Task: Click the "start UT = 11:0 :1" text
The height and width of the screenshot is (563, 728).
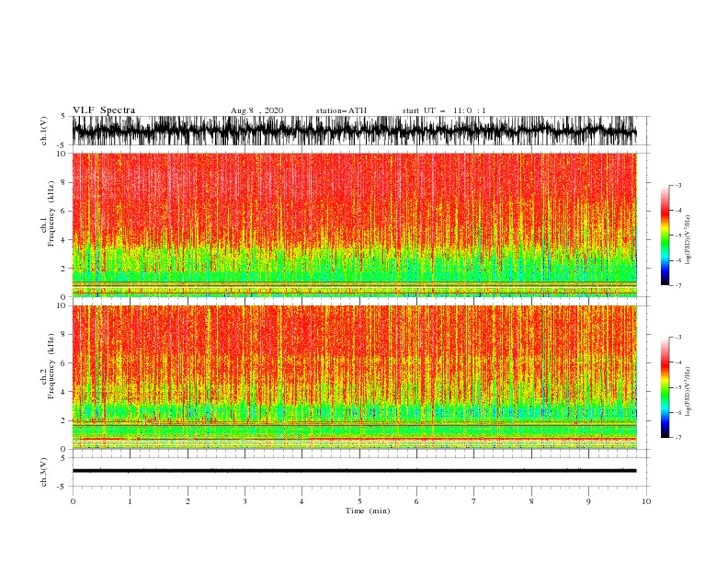Action: 444,110
